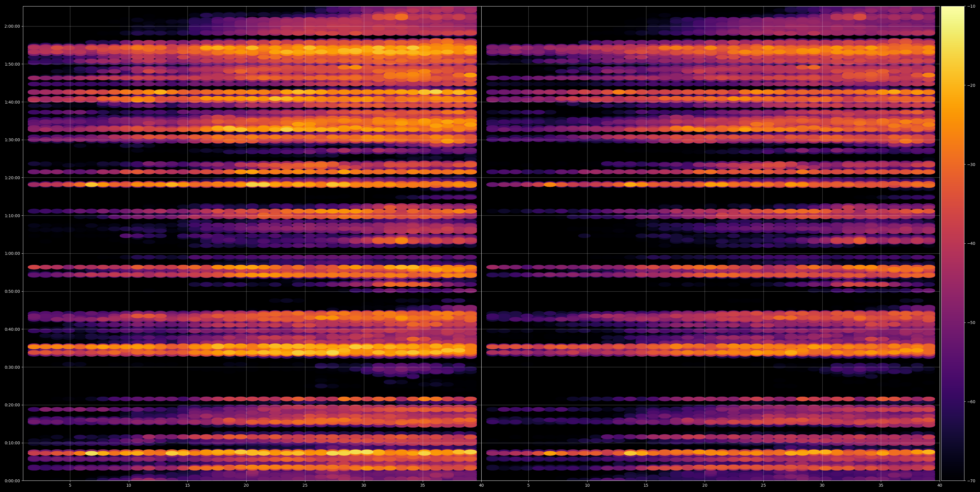Click x-axis label 20 of left heatmap
Viewport: 980px width, 492px height.
(246, 486)
